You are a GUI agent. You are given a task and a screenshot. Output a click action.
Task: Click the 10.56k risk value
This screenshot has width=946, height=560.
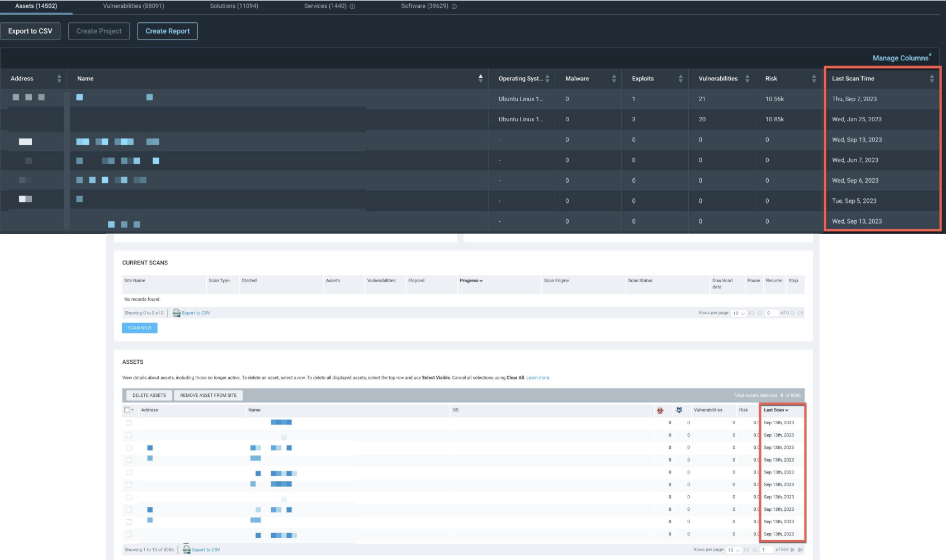774,99
